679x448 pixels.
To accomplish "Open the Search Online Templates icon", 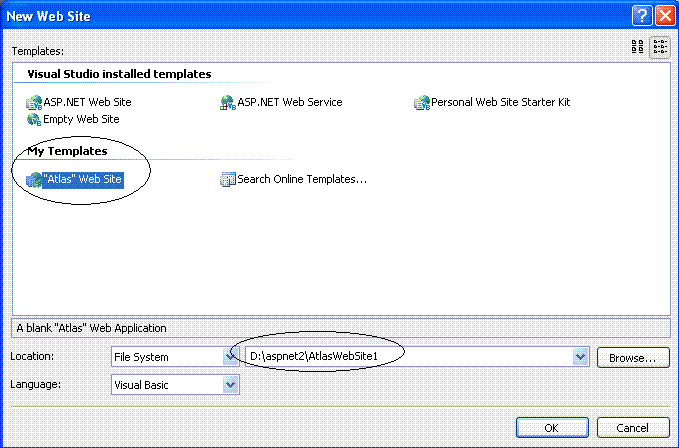I will 228,179.
